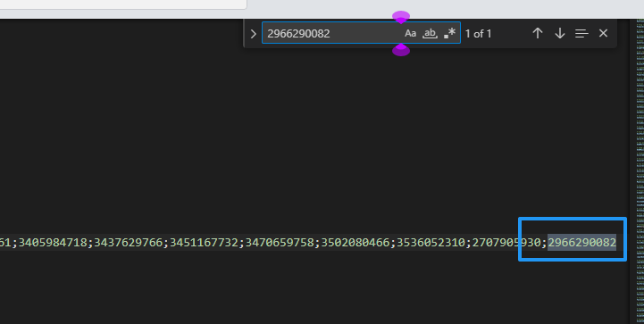Image resolution: width=644 pixels, height=324 pixels.
Task: Place cursor on number 3470659758
Action: [280, 243]
